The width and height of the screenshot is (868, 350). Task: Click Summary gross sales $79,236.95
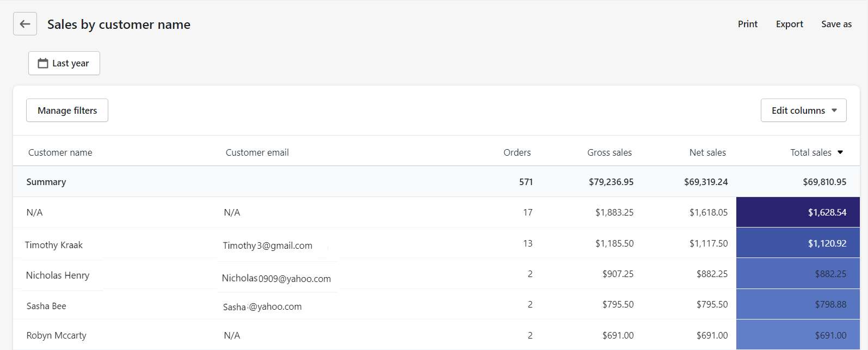611,182
